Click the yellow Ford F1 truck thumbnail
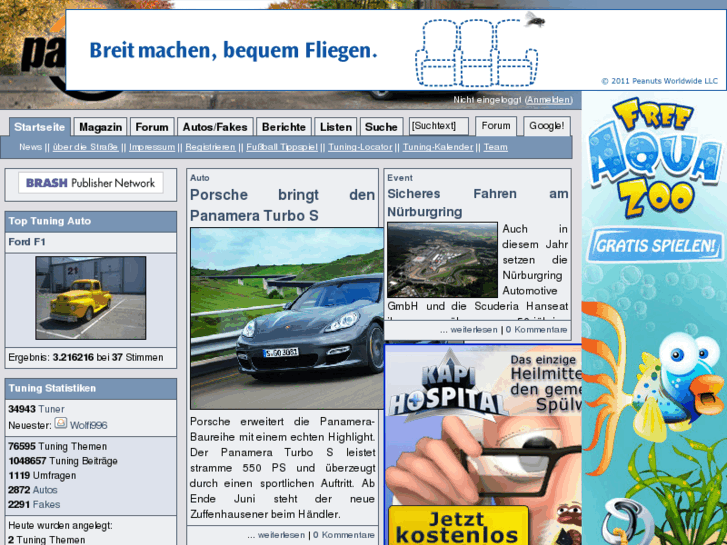727x545 pixels. click(x=91, y=298)
